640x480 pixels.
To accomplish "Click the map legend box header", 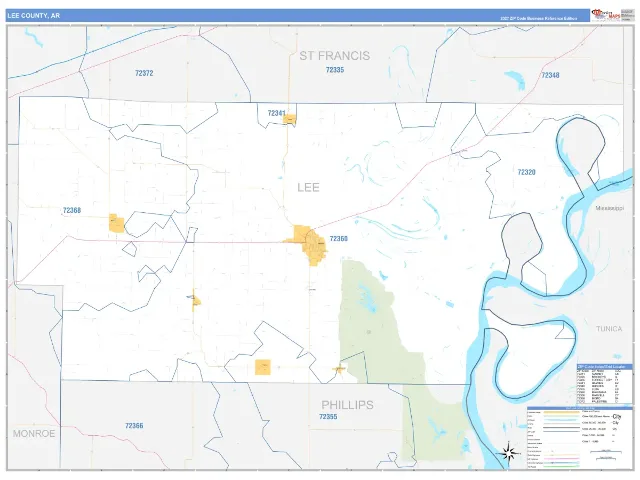I will point(580,408).
